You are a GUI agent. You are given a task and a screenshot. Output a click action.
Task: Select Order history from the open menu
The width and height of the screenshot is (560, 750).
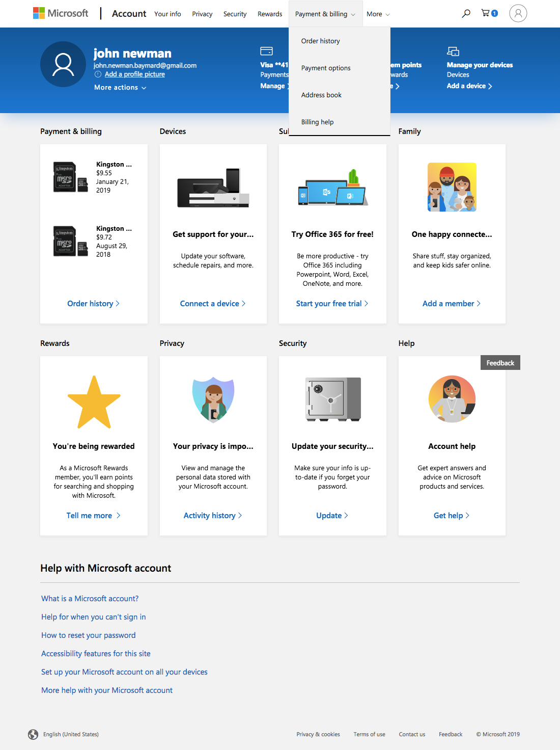tap(320, 41)
